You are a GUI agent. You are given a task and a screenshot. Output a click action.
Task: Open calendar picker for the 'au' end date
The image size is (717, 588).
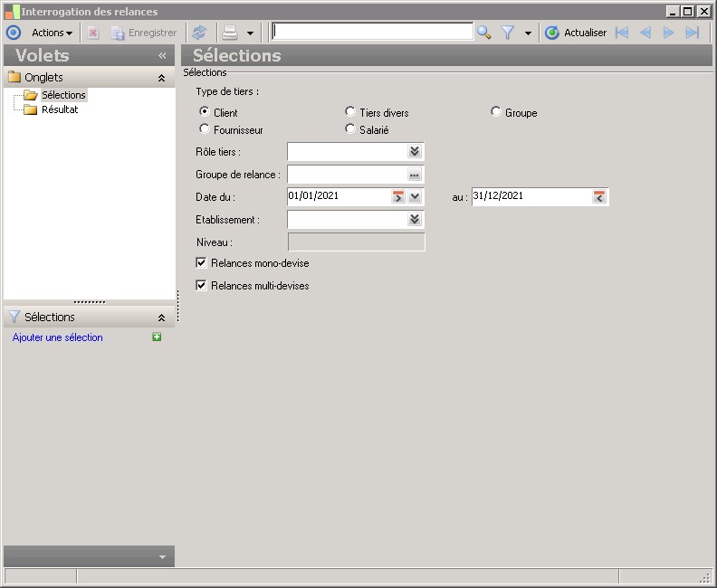click(598, 196)
